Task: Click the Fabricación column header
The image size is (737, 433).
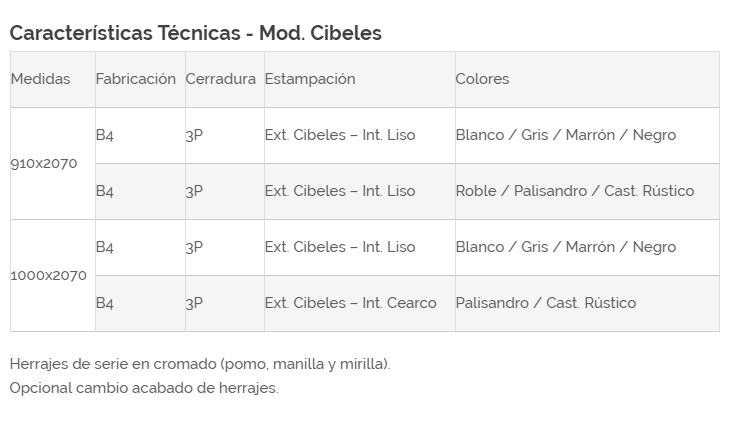Action: (136, 79)
